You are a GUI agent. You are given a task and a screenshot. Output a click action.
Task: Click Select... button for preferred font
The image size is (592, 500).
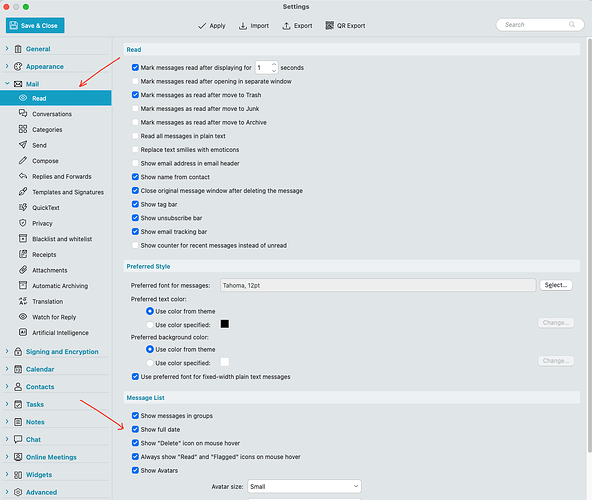[556, 285]
